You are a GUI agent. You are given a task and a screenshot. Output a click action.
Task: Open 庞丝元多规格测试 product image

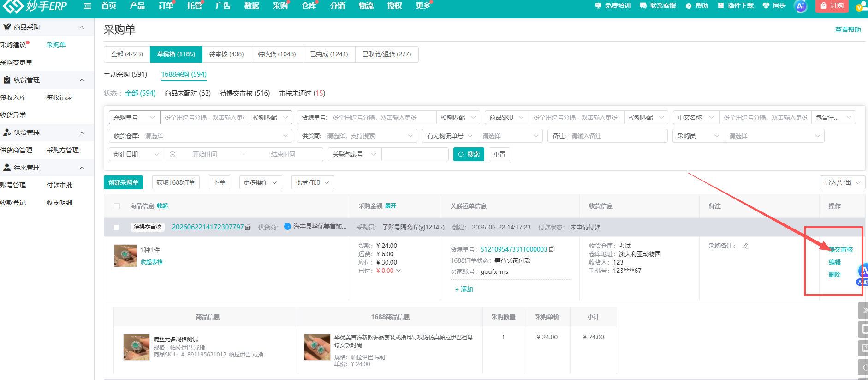coord(137,347)
